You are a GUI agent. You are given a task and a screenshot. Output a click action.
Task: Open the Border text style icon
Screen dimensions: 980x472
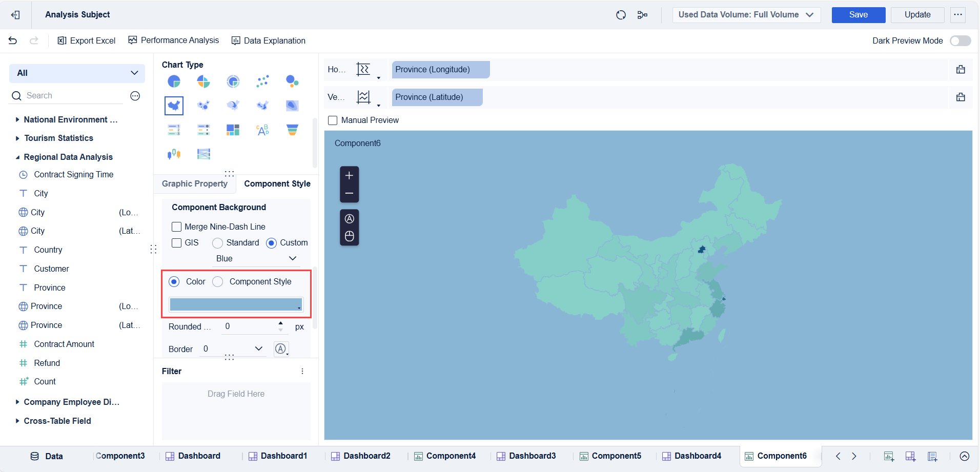tap(281, 349)
